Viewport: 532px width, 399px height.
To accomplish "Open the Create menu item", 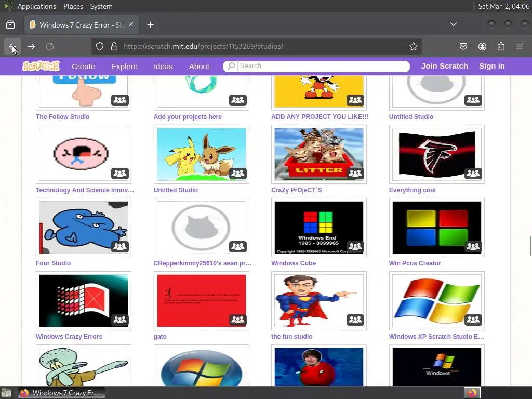I will coord(83,66).
